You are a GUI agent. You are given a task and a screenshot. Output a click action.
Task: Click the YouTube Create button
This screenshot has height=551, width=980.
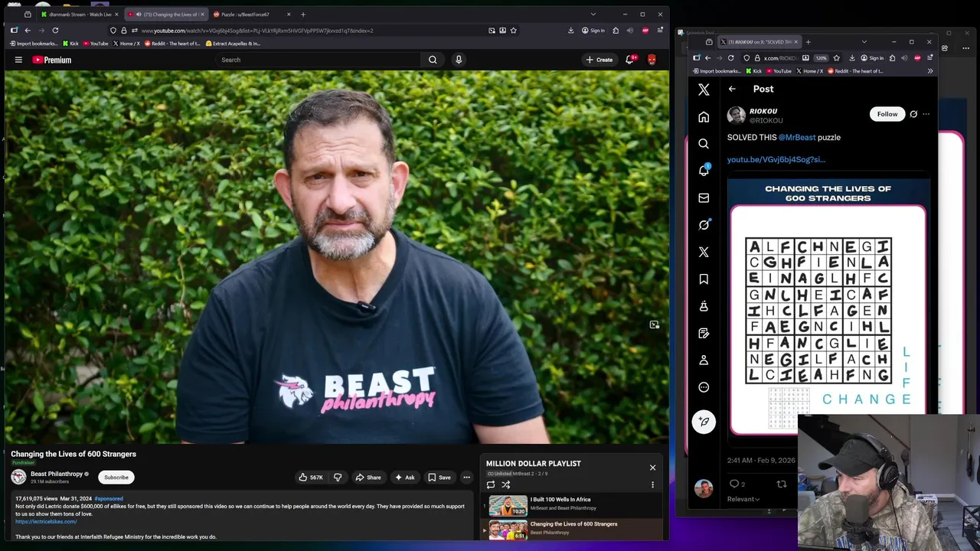point(599,60)
